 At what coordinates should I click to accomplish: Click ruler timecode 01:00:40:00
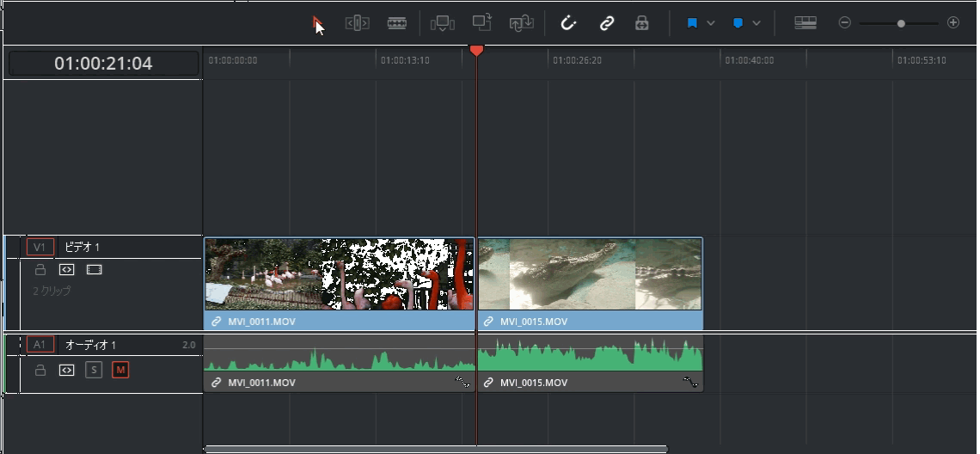tap(750, 61)
